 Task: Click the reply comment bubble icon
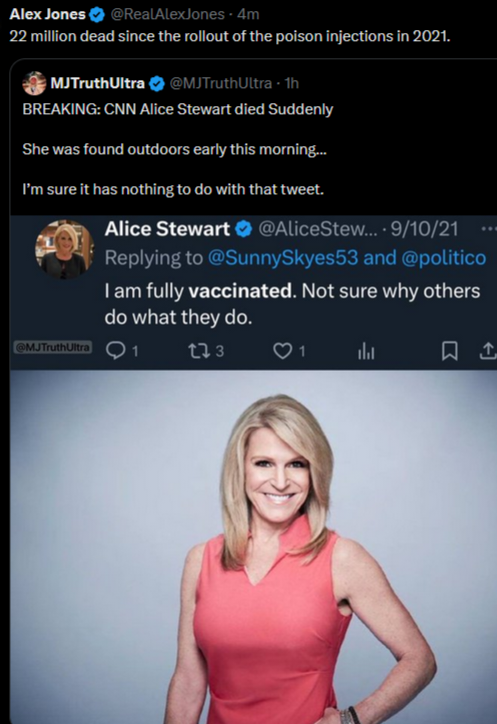point(116,351)
